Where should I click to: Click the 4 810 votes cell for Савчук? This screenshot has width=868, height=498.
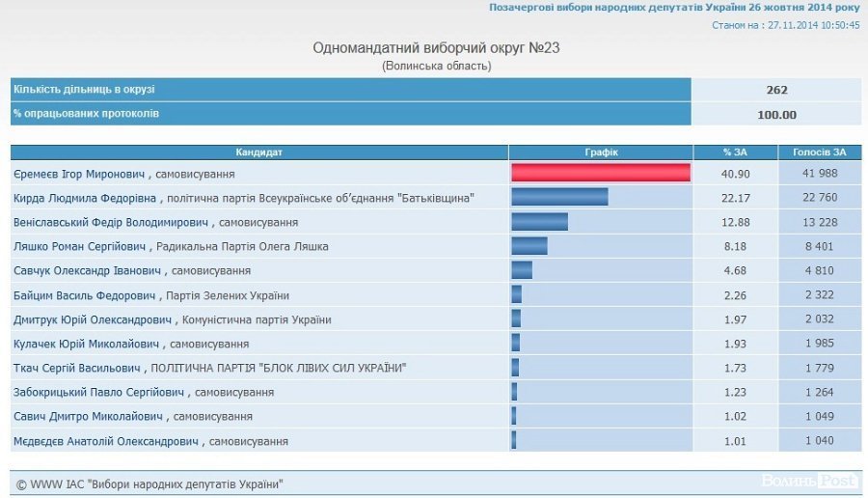pyautogui.click(x=819, y=271)
